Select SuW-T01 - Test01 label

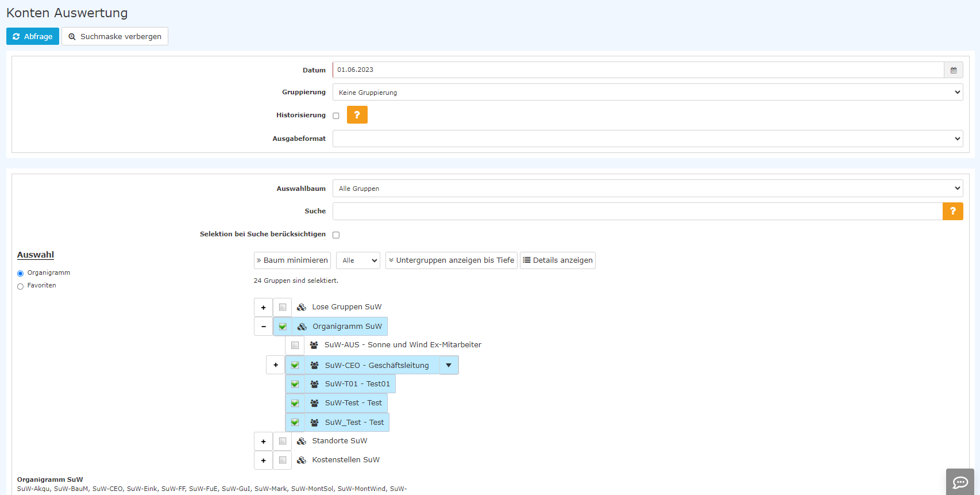357,384
